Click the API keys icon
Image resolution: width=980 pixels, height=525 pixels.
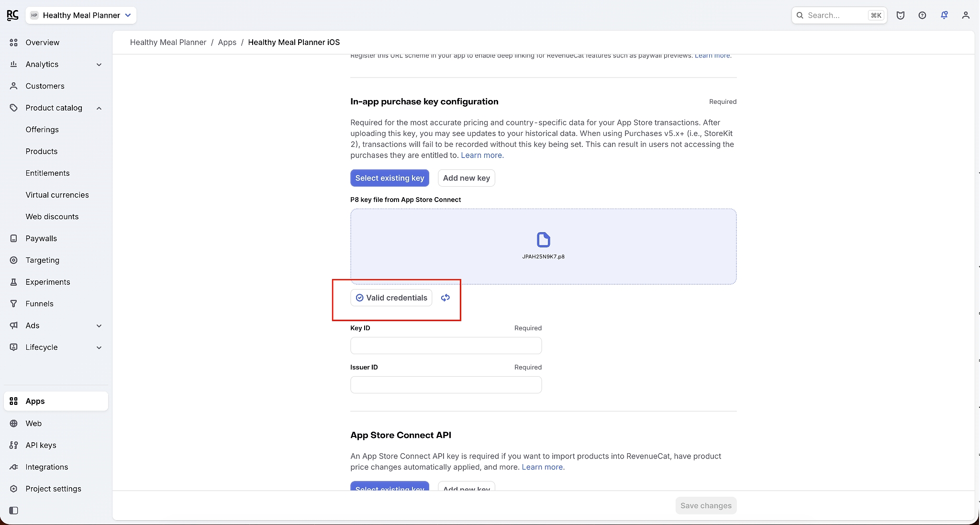pos(14,445)
